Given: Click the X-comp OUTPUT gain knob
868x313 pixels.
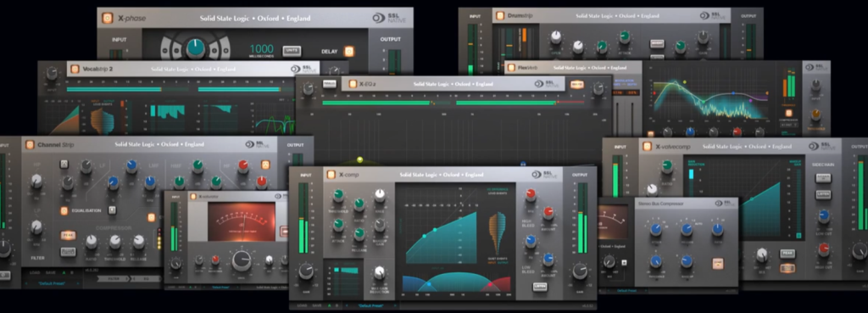Looking at the screenshot, I should coord(580,271).
